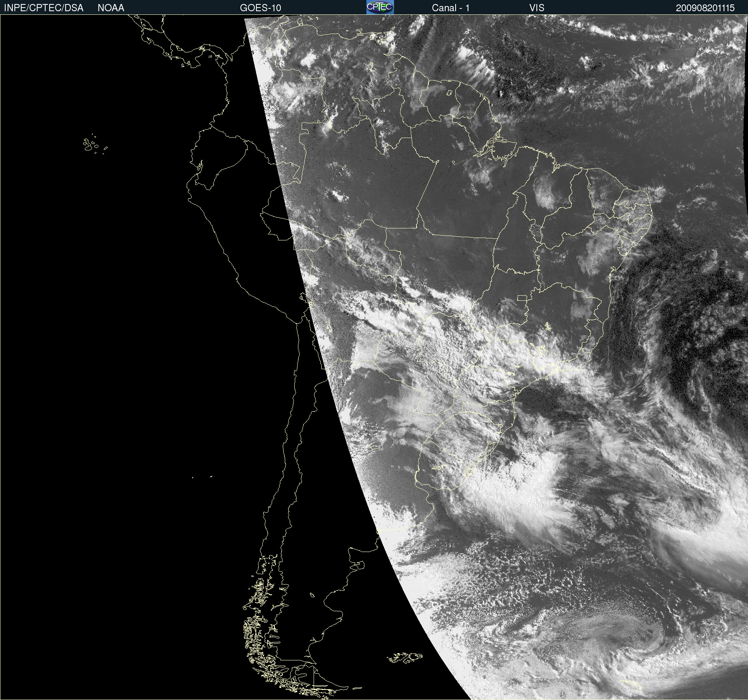This screenshot has height=700, width=748.
Task: Click the GOES-10 satellite label
Action: point(260,8)
